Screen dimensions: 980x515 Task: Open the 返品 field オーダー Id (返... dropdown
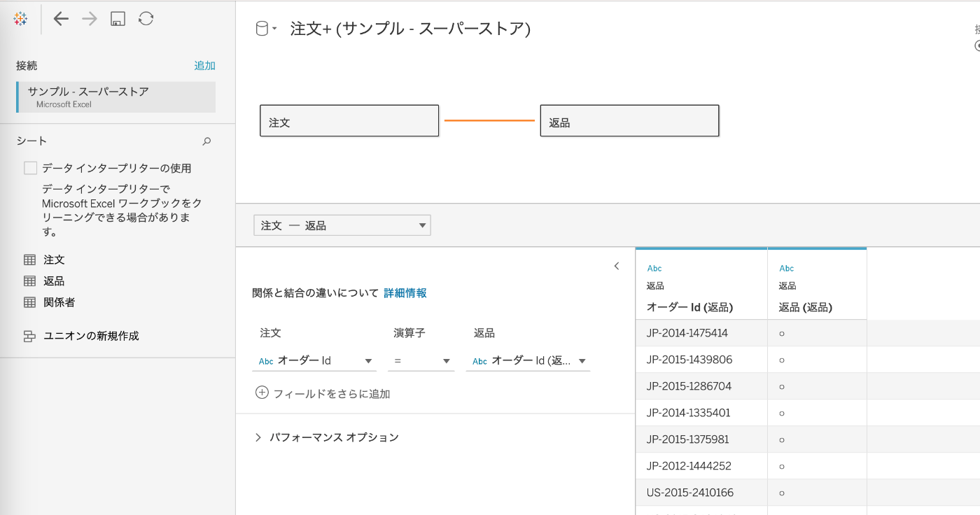(528, 361)
